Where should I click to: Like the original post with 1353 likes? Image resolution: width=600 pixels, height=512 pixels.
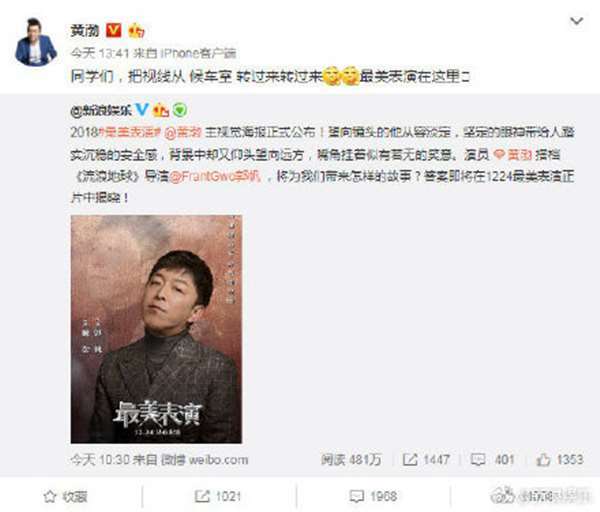tap(560, 459)
